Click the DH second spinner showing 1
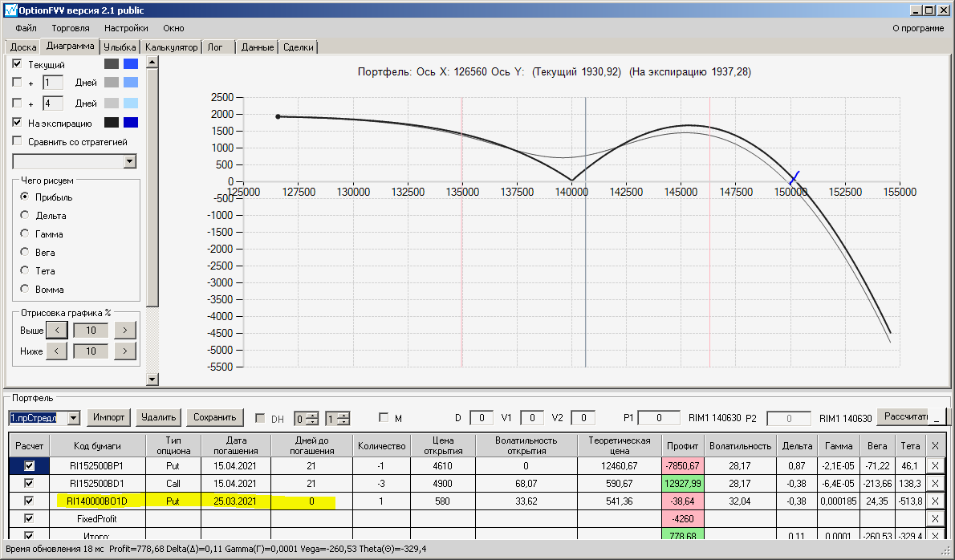The image size is (955, 560). [338, 419]
